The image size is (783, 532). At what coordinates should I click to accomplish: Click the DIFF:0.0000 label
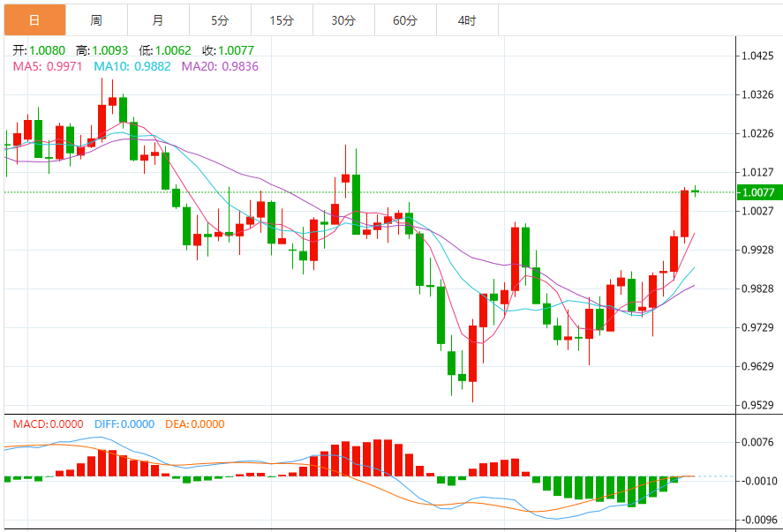(x=124, y=424)
